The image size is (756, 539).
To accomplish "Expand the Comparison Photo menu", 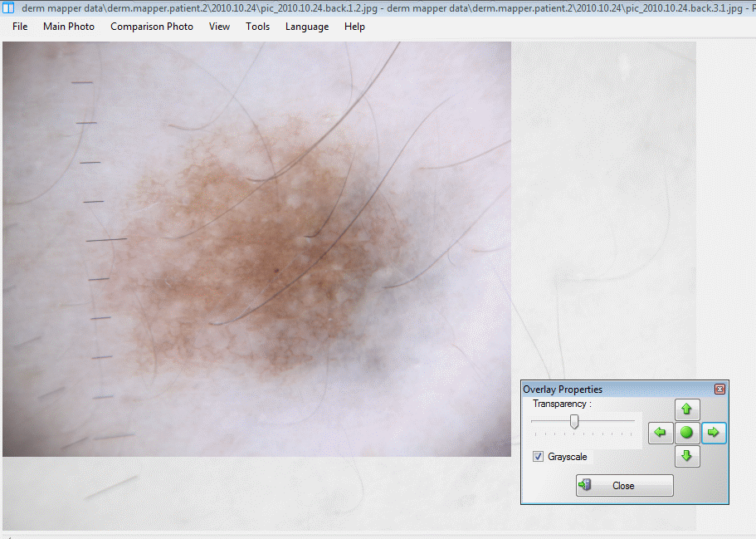I will point(152,27).
